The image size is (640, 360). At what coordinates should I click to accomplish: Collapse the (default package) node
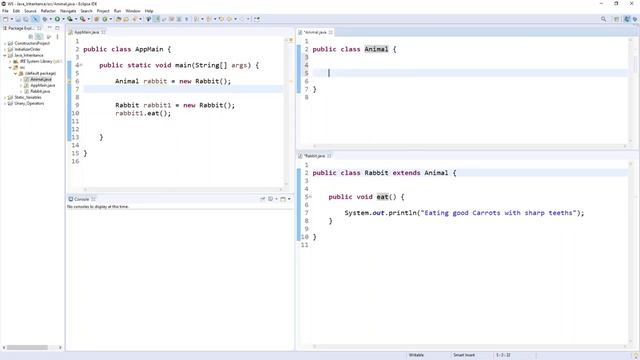(x=16, y=73)
